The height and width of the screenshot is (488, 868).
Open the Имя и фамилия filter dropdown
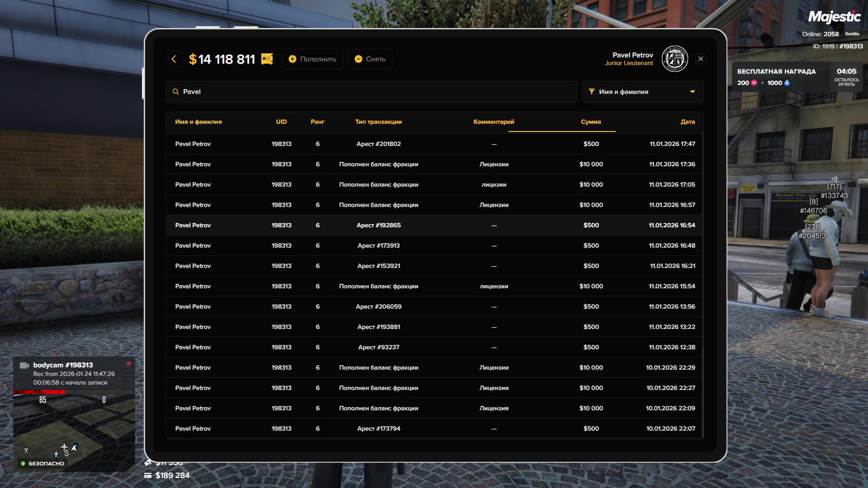[x=642, y=92]
